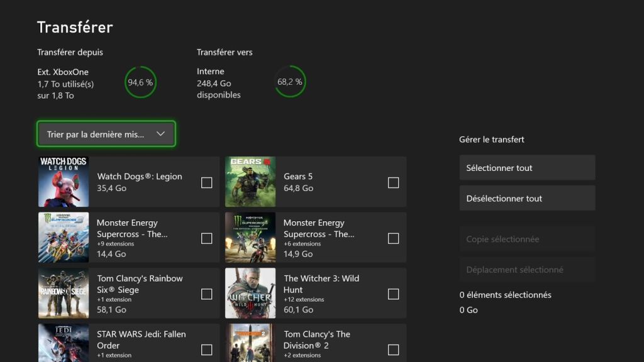The image size is (644, 362).
Task: Select The Witcher Wild Hunt cover image
Action: point(250,293)
